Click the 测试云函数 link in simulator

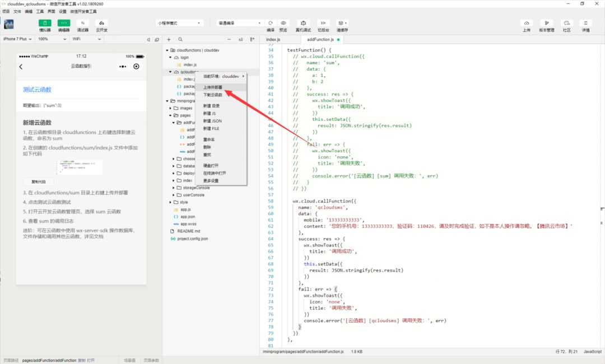click(37, 90)
